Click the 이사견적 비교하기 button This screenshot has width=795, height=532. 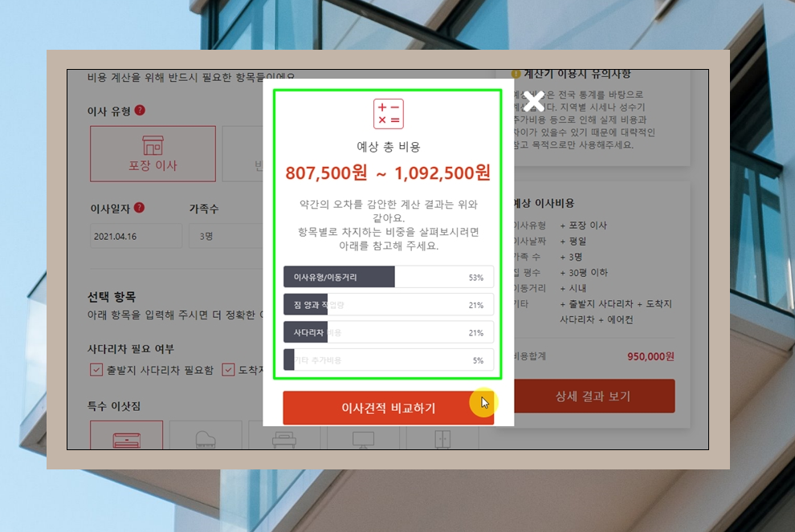[388, 408]
